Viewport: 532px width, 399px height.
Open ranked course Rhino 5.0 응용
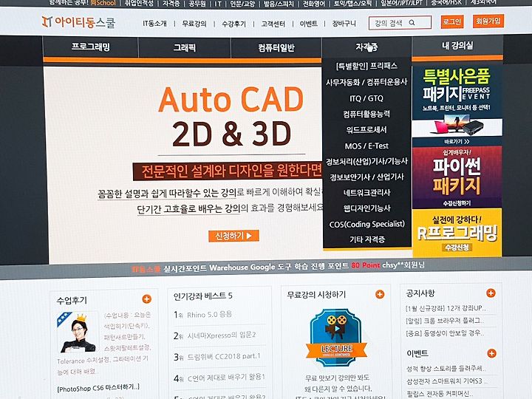(x=209, y=315)
